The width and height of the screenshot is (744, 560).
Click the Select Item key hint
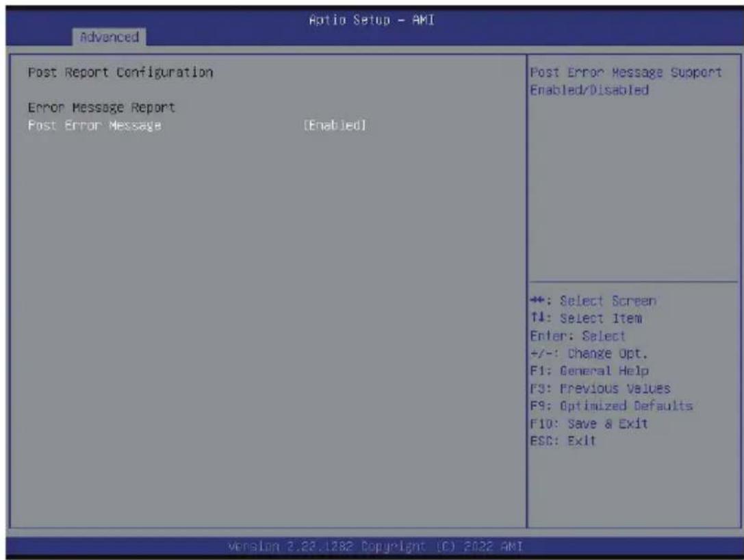pyautogui.click(x=586, y=318)
